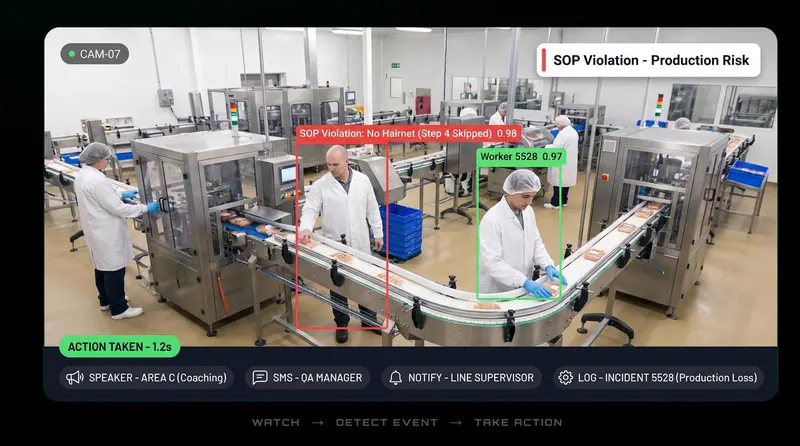Viewport: 800px width, 446px height.
Task: Click the SMS message bubble icon
Action: pyautogui.click(x=260, y=378)
